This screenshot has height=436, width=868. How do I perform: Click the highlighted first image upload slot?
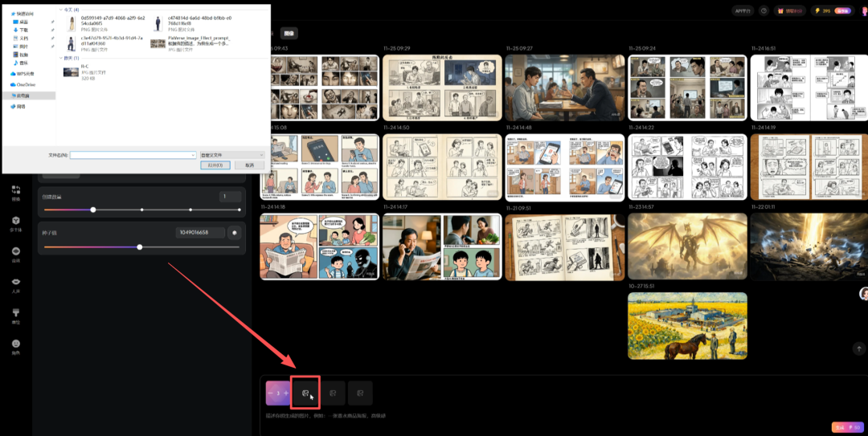point(305,393)
